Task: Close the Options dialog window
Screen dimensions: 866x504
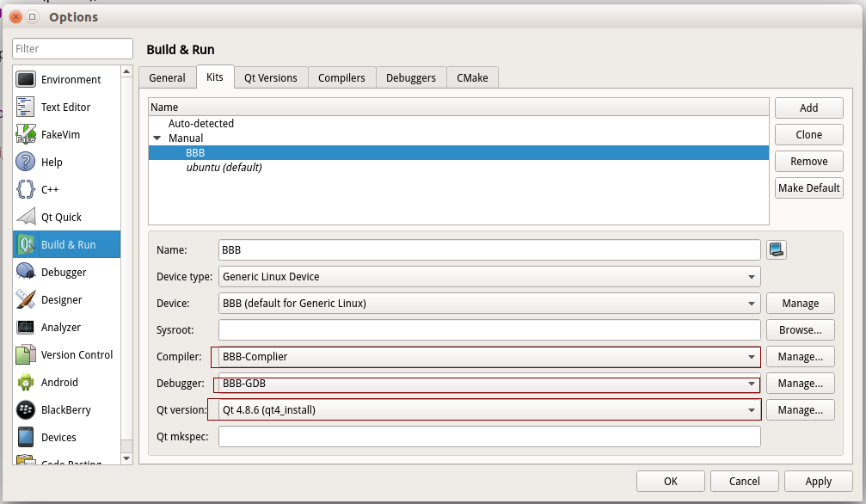Action: (x=15, y=16)
